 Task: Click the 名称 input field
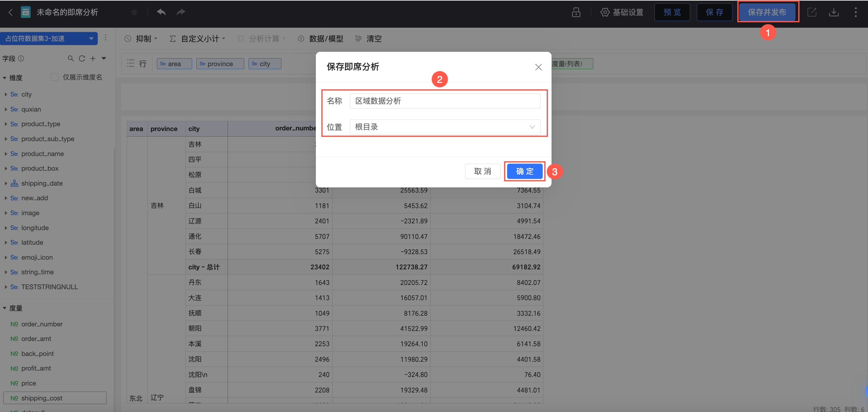[445, 101]
